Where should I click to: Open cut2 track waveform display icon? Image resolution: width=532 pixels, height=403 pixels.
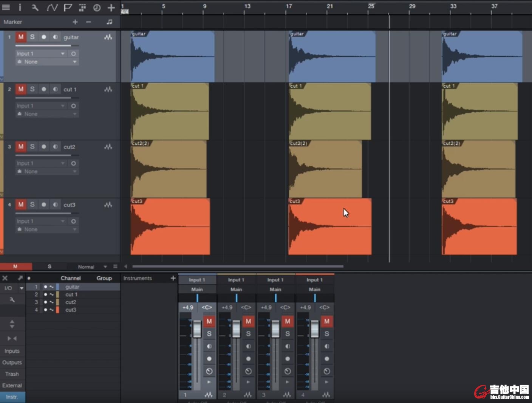pyautogui.click(x=108, y=147)
